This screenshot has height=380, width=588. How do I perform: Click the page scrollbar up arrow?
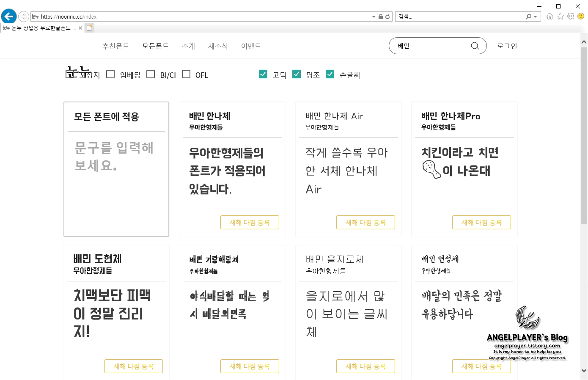(x=584, y=42)
